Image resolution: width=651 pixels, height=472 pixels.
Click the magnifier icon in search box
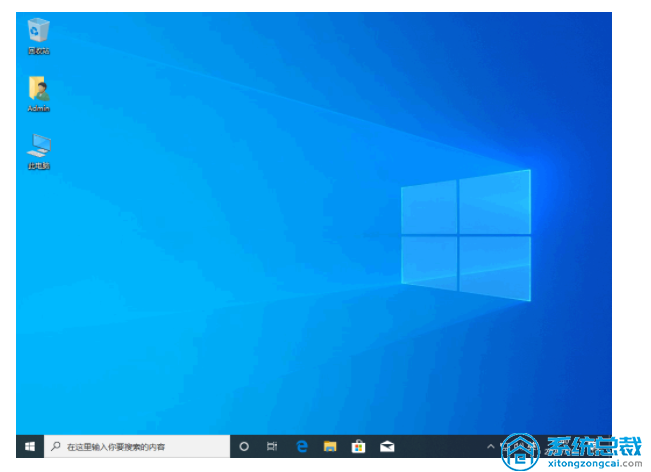55,446
